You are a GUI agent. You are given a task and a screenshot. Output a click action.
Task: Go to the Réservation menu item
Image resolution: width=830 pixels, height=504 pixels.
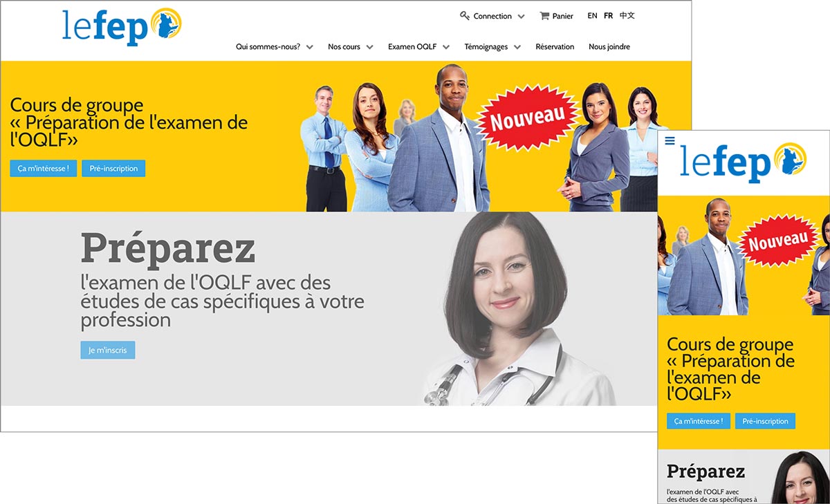click(x=555, y=47)
